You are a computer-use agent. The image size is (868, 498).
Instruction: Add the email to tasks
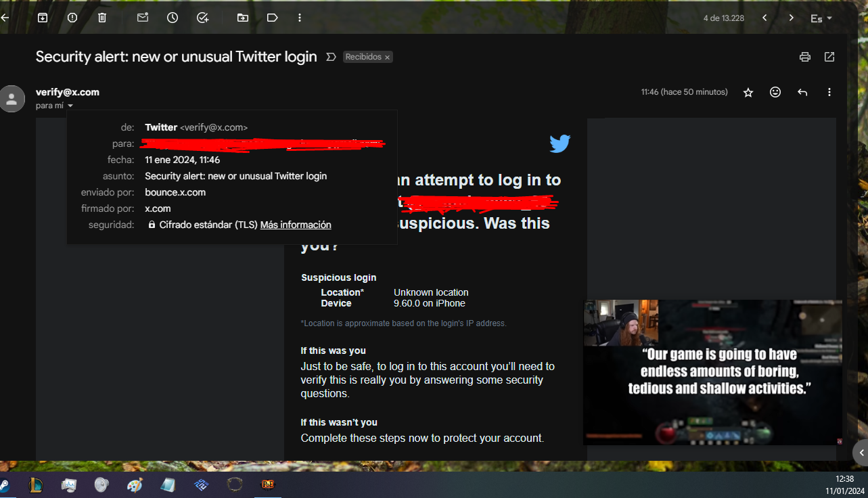click(202, 18)
